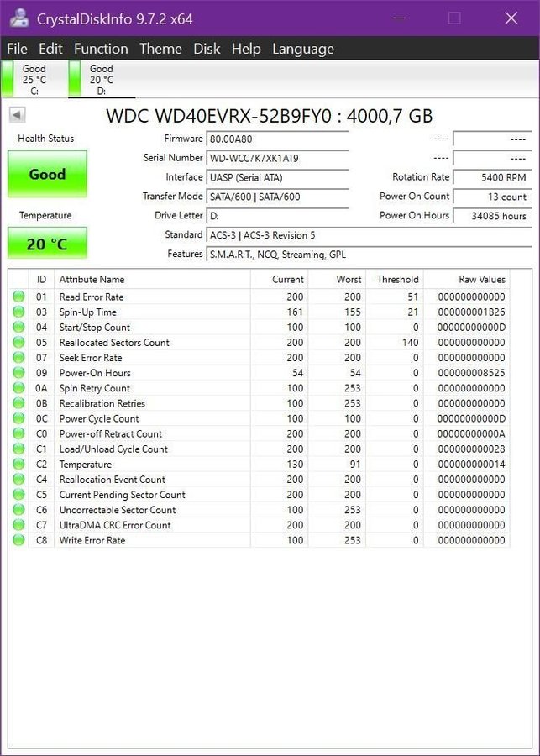
Task: Click the previous disk arrow button
Action: (x=16, y=115)
